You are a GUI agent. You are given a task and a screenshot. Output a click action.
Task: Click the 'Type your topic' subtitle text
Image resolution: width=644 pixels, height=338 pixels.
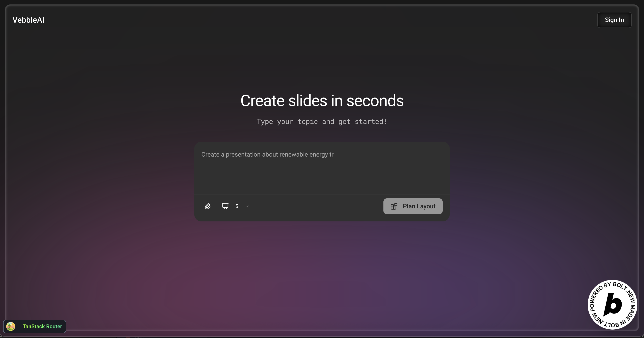coord(322,122)
